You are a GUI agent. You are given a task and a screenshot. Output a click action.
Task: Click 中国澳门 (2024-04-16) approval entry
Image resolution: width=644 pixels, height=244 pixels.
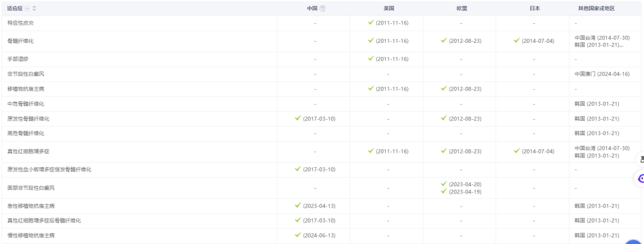pyautogui.click(x=602, y=74)
